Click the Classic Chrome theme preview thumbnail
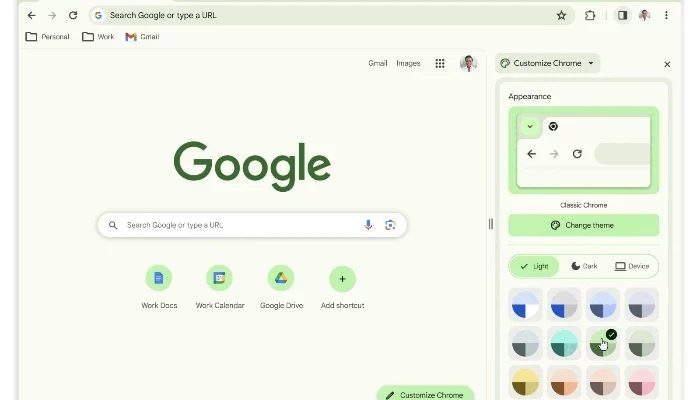This screenshot has height=400, width=700. [x=583, y=150]
